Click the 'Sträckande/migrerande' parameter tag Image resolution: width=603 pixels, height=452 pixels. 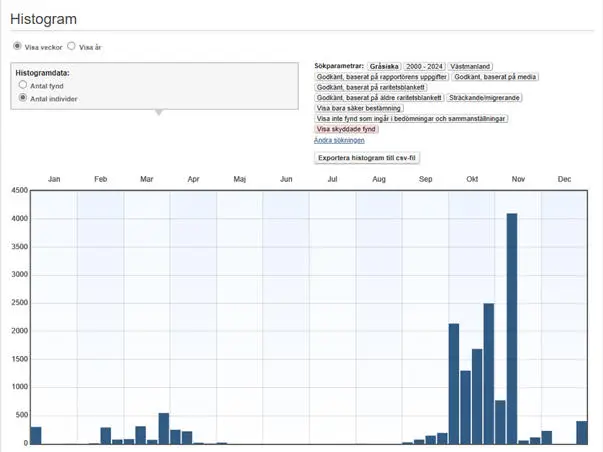483,98
